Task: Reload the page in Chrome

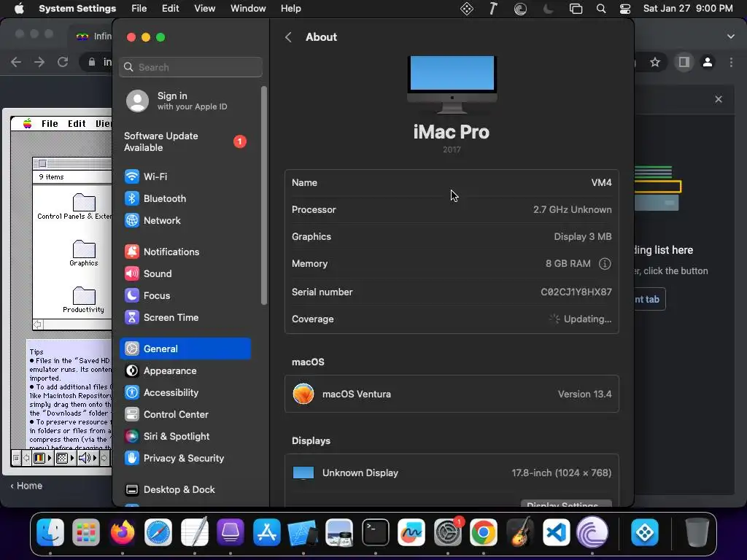Action: pyautogui.click(x=63, y=62)
